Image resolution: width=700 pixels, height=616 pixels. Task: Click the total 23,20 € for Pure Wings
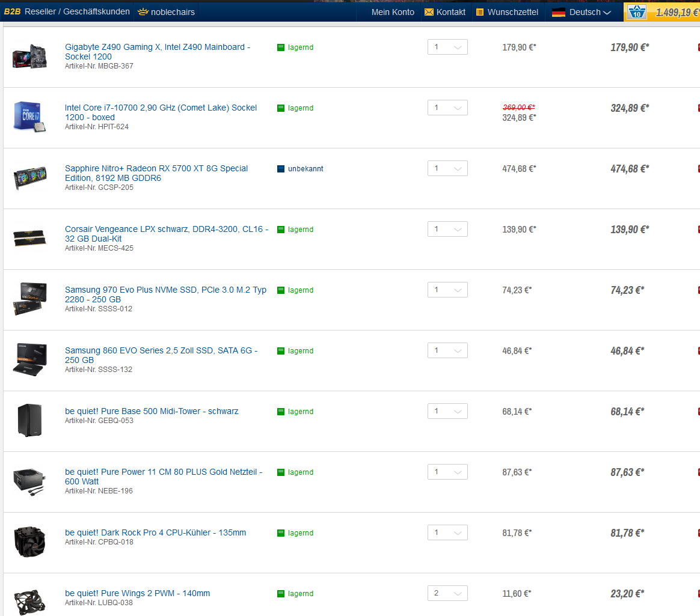pos(628,593)
